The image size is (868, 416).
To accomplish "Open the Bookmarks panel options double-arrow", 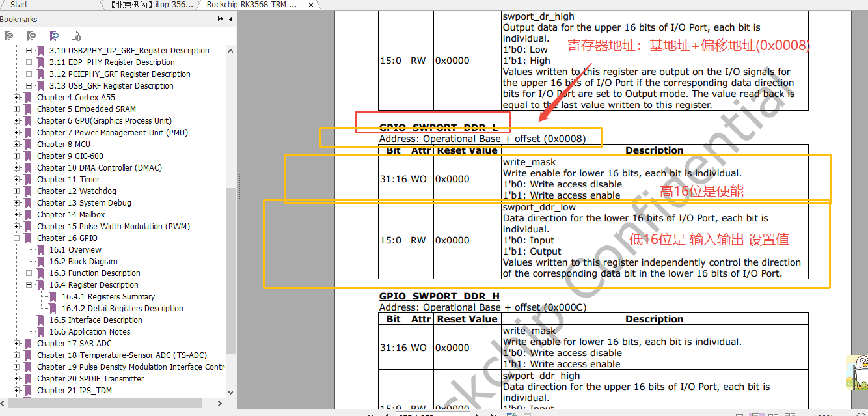I will (221, 20).
